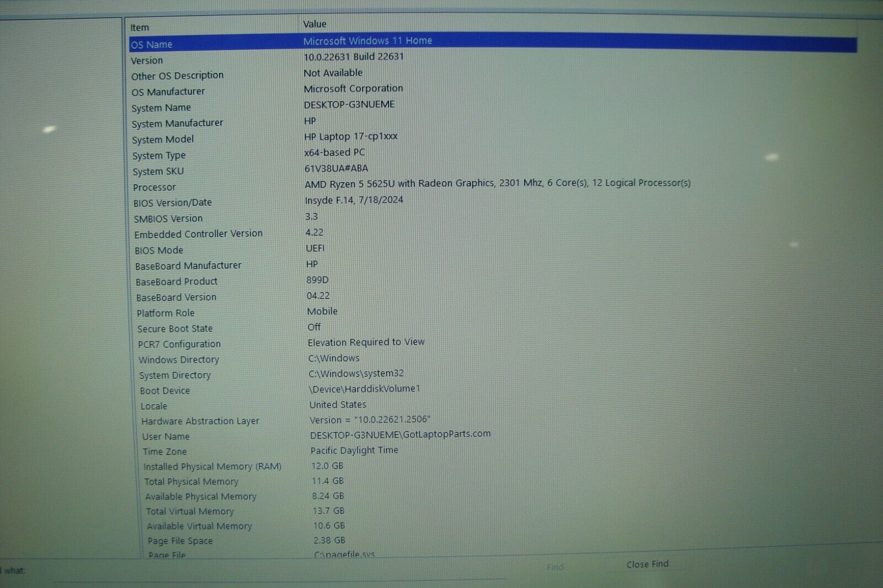Image resolution: width=883 pixels, height=588 pixels.
Task: Click the HP Laptop 17-cp1xxx value
Action: click(x=351, y=136)
